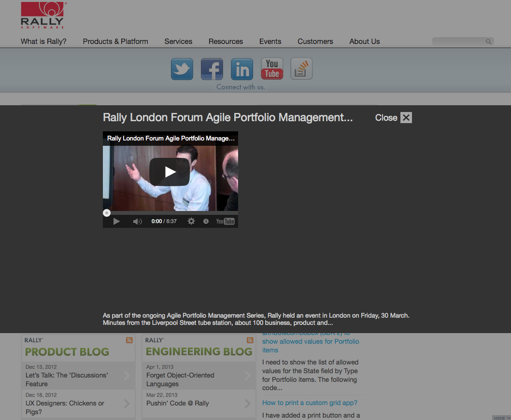Expand the 'Forget Object-Oriented Languages' post arrow
Screen dimensions: 511x420
(x=247, y=376)
